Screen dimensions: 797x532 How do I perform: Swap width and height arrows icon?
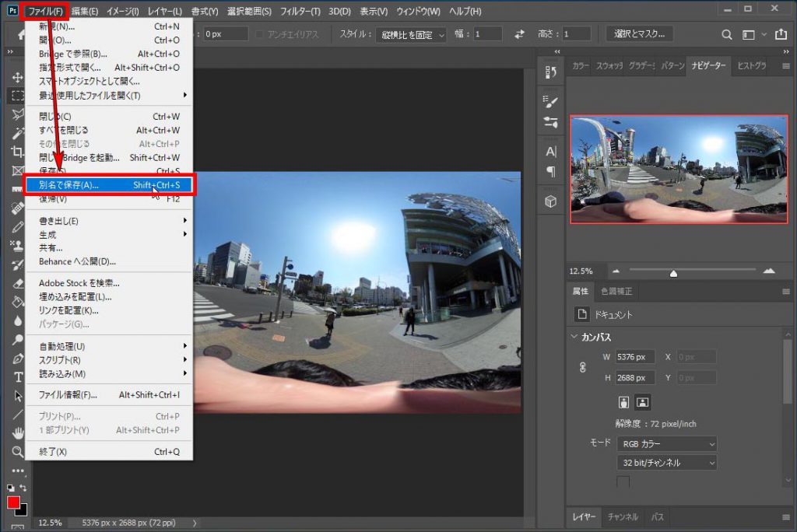pyautogui.click(x=519, y=34)
